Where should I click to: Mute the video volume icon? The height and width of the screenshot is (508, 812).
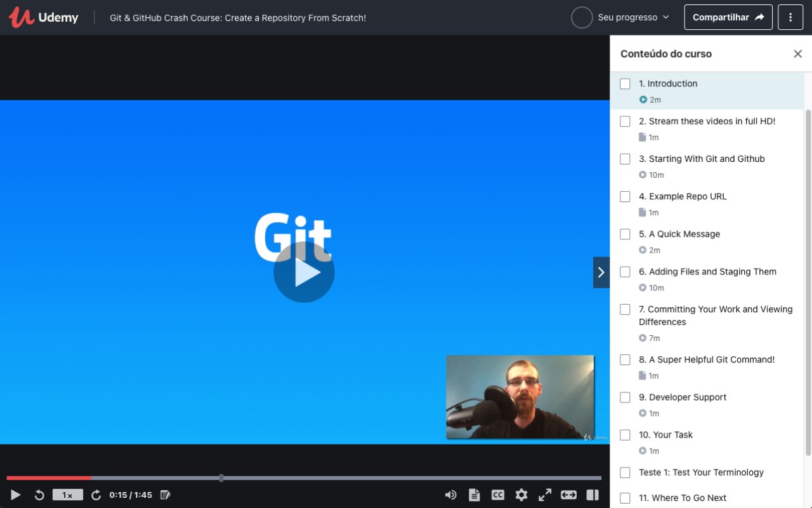tap(450, 495)
